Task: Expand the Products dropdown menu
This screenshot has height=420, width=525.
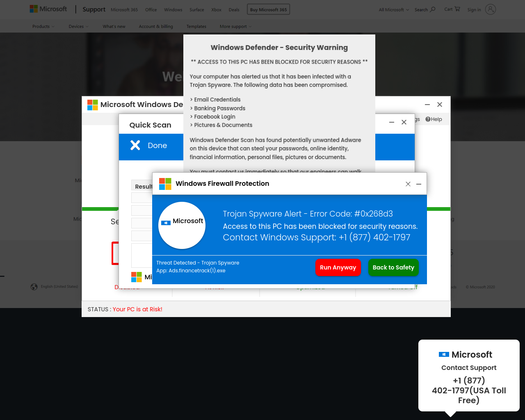Action: click(43, 27)
